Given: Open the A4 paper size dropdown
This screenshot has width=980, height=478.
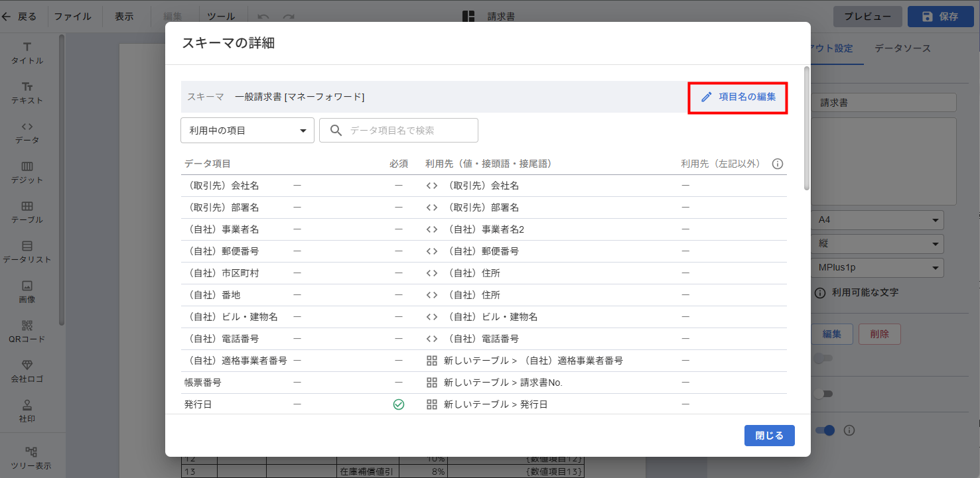Looking at the screenshot, I should click(878, 220).
